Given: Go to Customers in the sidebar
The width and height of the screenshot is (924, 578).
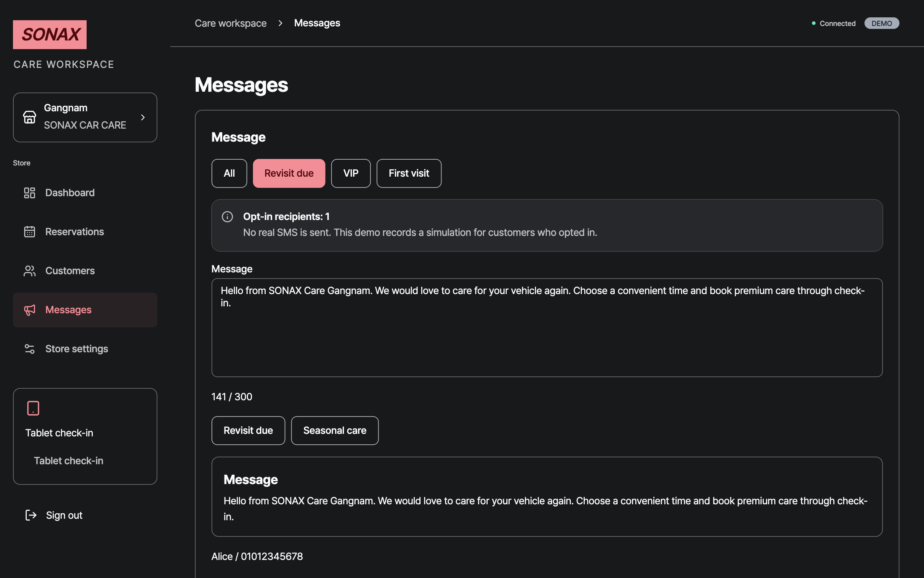Looking at the screenshot, I should 85,271.
